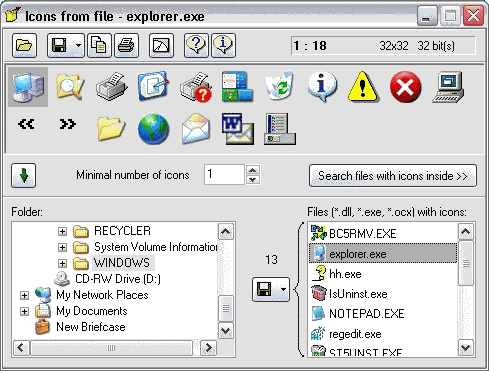Select the information bubble icon in the grid
Image resolution: width=489 pixels, height=371 pixels.
point(322,86)
